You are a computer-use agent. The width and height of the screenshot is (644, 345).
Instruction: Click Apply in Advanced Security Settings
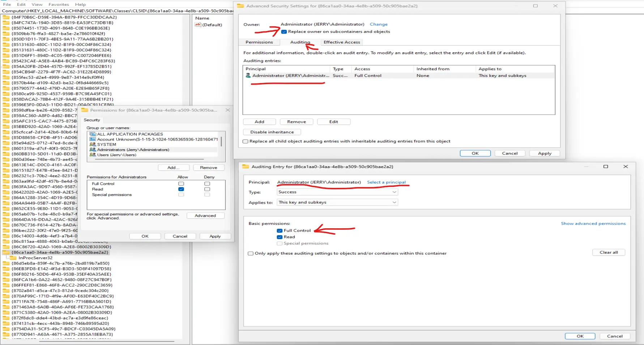[545, 153]
